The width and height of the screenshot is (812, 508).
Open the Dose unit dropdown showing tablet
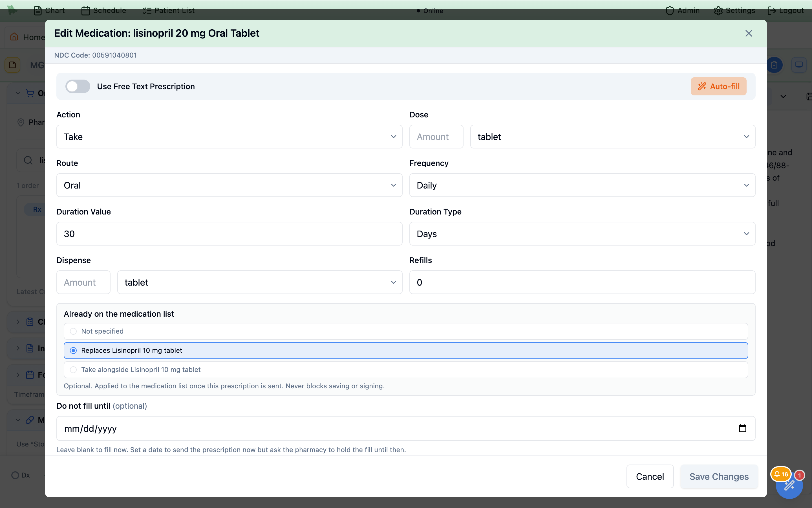pos(613,137)
